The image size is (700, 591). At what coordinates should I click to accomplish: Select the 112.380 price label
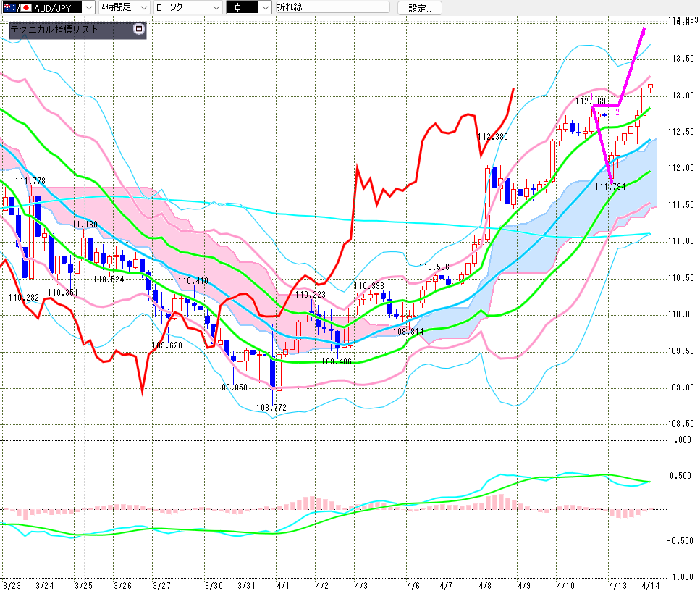coord(493,136)
